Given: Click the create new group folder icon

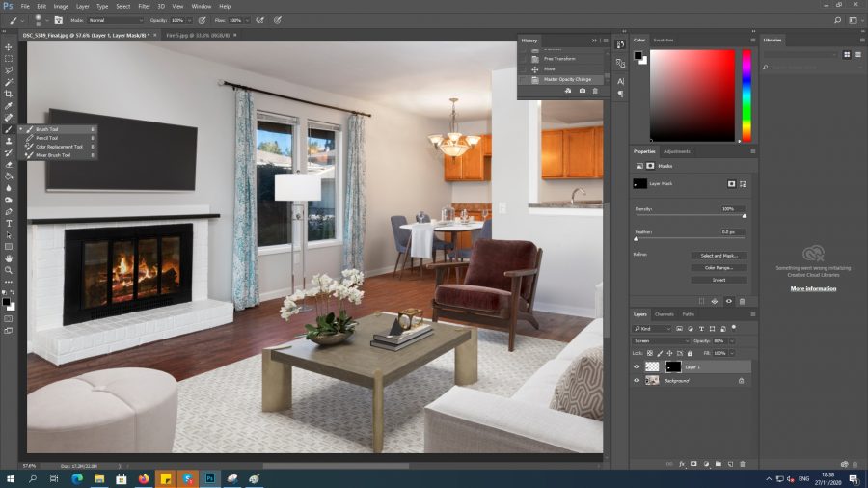Looking at the screenshot, I should coord(718,464).
